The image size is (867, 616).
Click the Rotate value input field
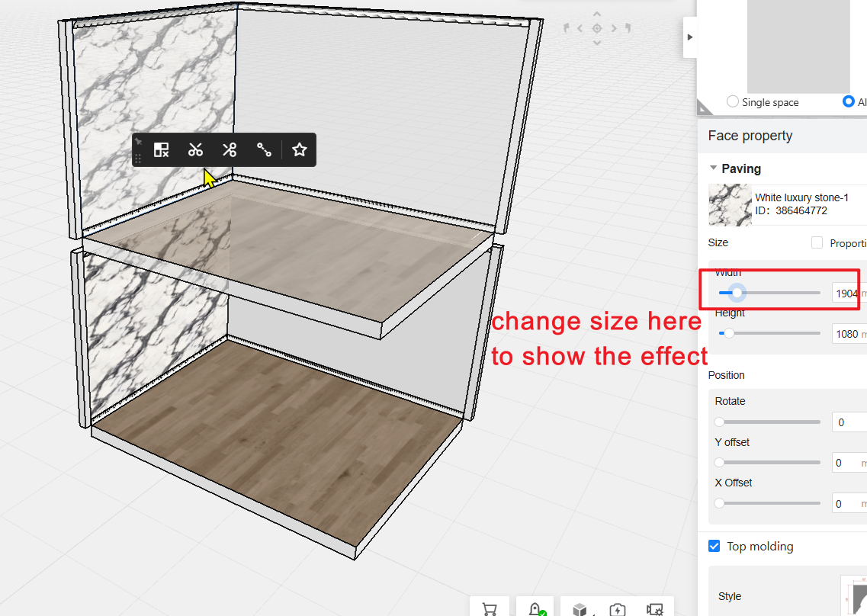coord(849,422)
